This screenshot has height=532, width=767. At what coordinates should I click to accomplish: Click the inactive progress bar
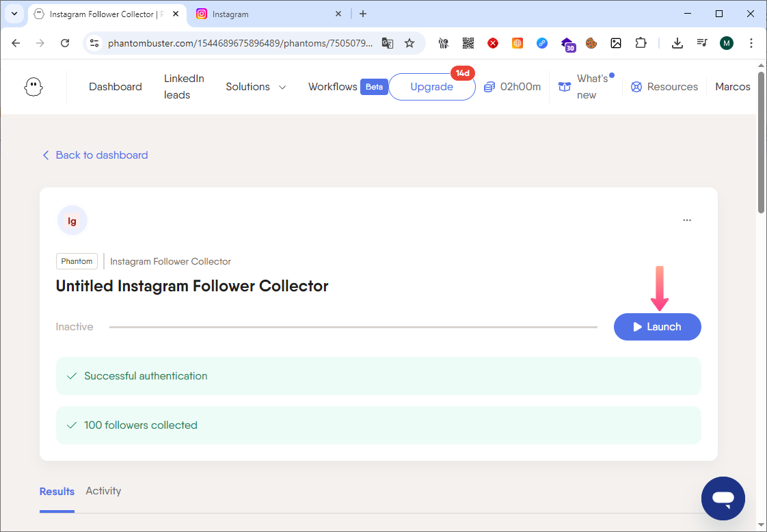[x=353, y=327]
